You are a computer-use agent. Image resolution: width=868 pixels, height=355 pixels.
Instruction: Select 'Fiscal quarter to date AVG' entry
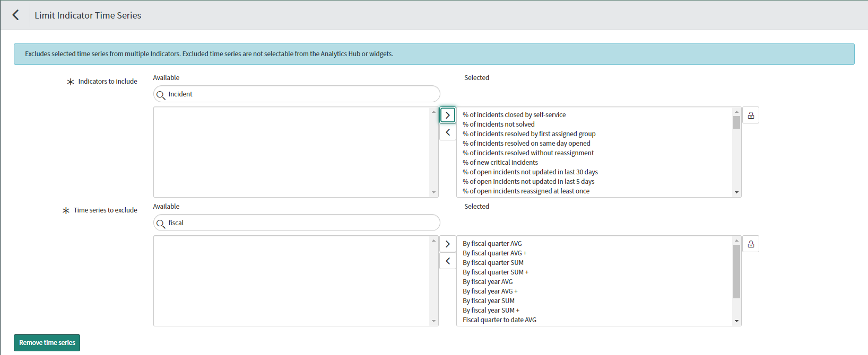coord(499,320)
